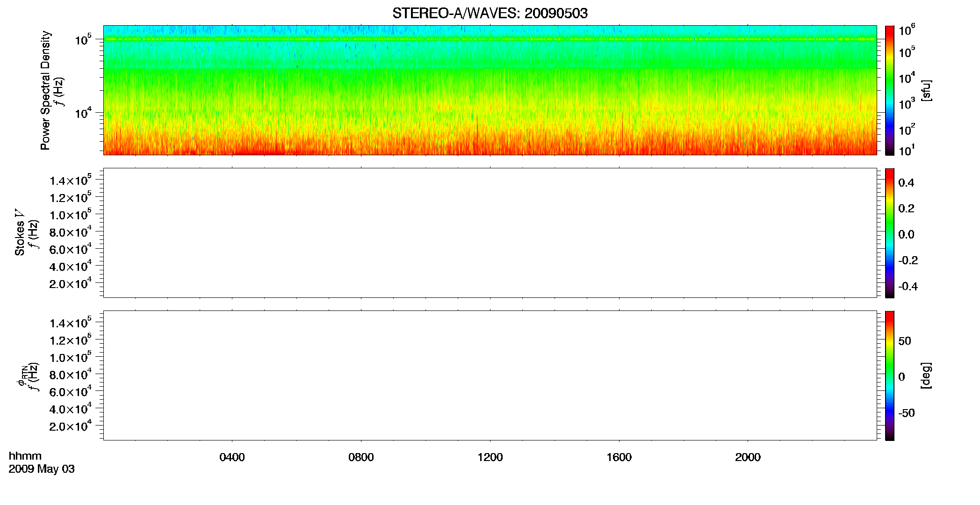This screenshot has width=980, height=505.
Task: Click inside the empty φRTN plot panel
Action: pyautogui.click(x=490, y=375)
